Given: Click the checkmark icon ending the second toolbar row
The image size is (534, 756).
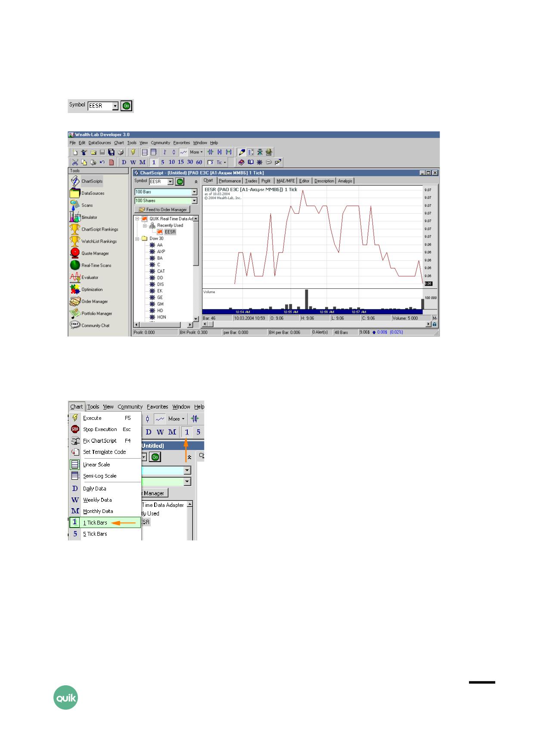Looking at the screenshot, I should [x=278, y=162].
